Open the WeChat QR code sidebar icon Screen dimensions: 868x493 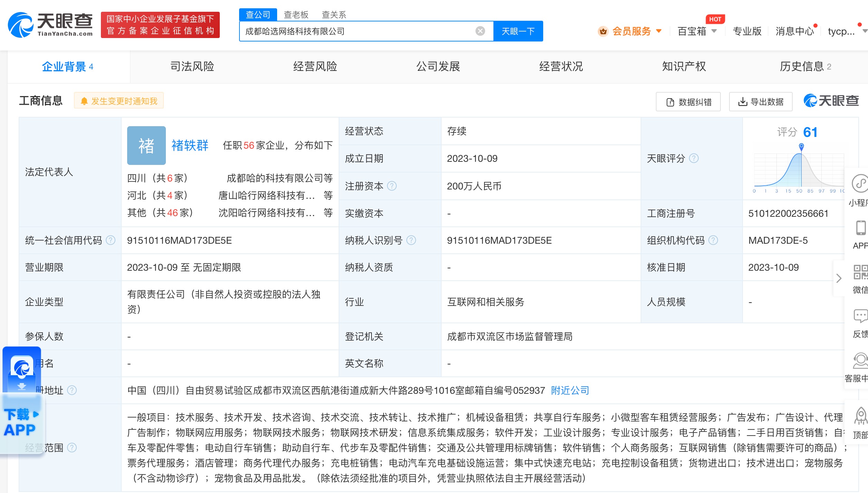pos(860,272)
